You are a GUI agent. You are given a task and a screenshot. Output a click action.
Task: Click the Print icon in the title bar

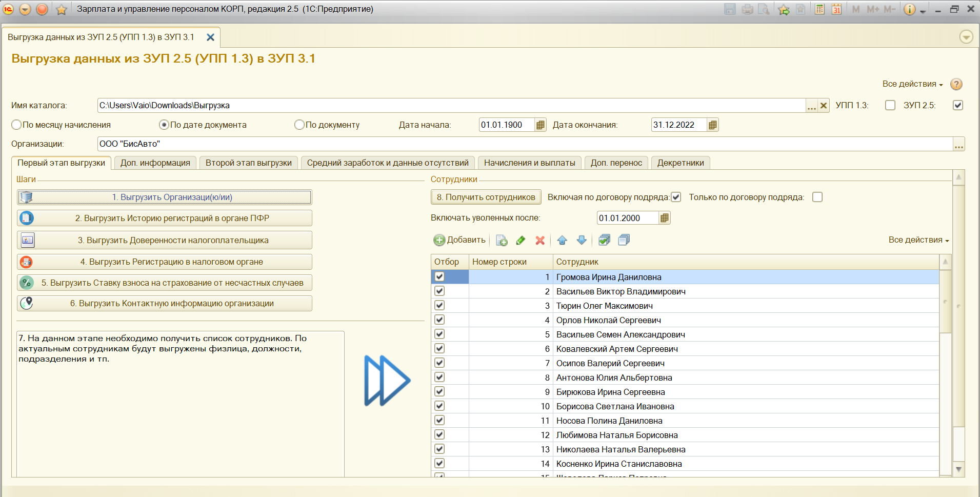[748, 9]
